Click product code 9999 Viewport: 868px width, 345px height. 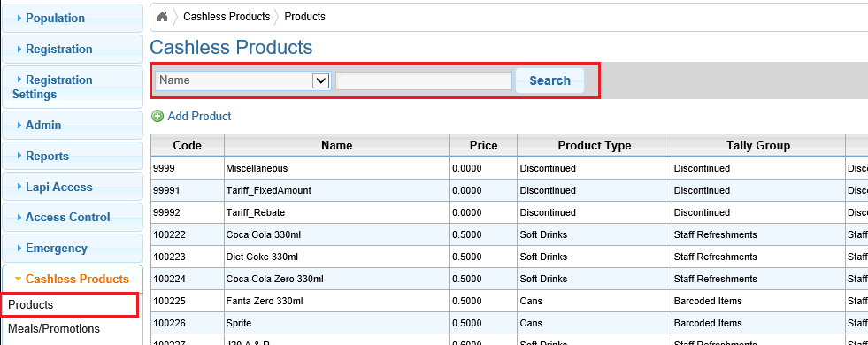coord(164,168)
